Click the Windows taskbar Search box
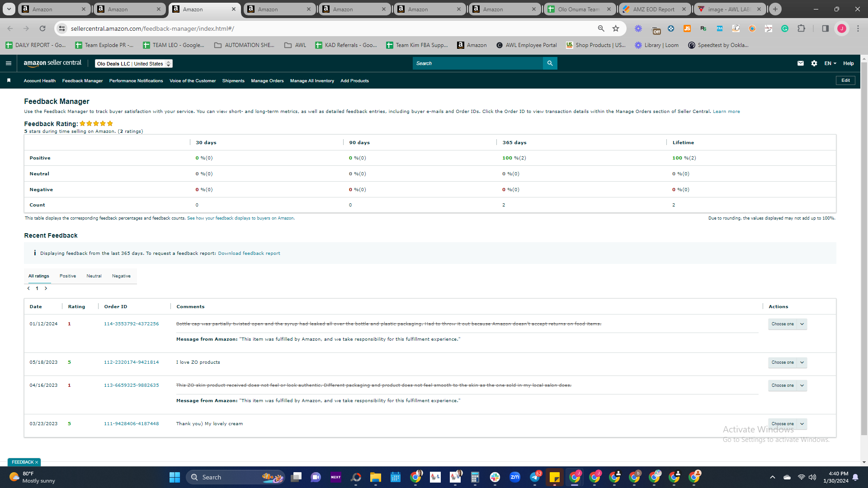Screen dimensions: 868x488 click(x=235, y=477)
